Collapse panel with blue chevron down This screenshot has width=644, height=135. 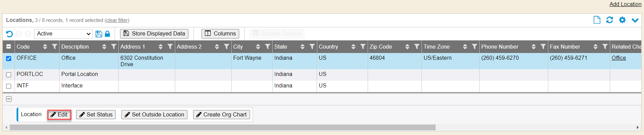pyautogui.click(x=635, y=20)
